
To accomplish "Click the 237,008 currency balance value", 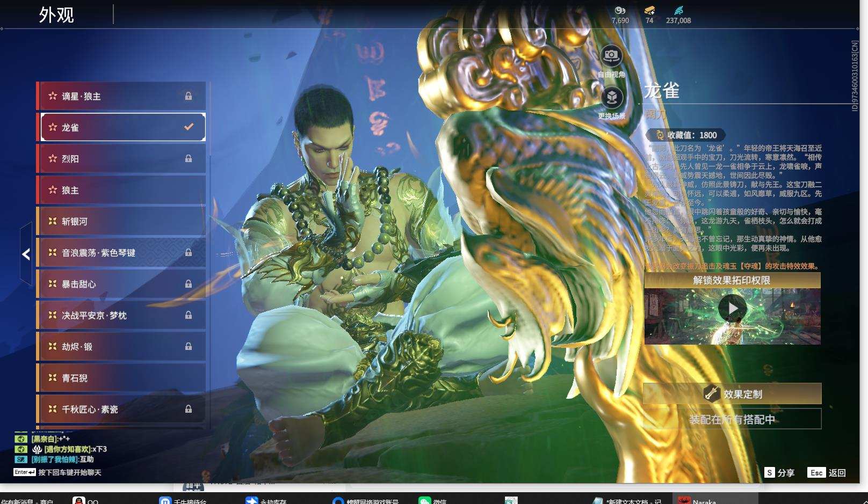I will pyautogui.click(x=678, y=20).
